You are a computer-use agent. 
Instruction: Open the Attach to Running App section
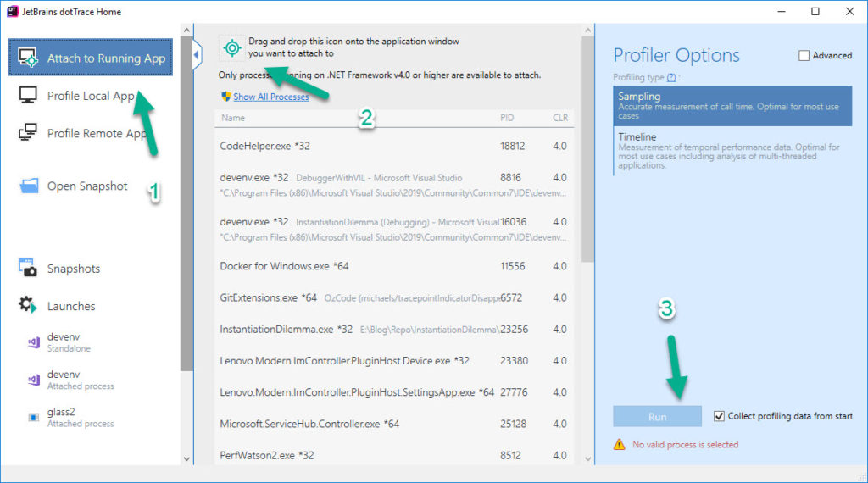(90, 57)
